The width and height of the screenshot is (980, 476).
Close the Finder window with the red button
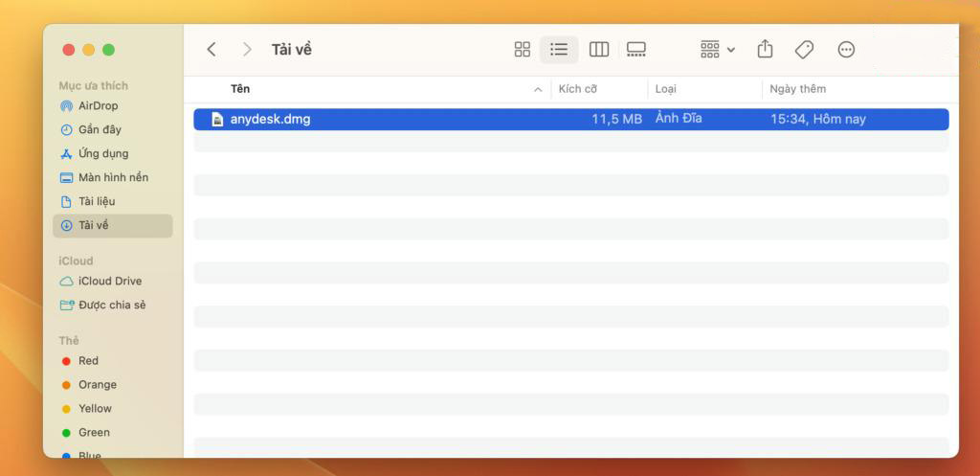[x=69, y=50]
